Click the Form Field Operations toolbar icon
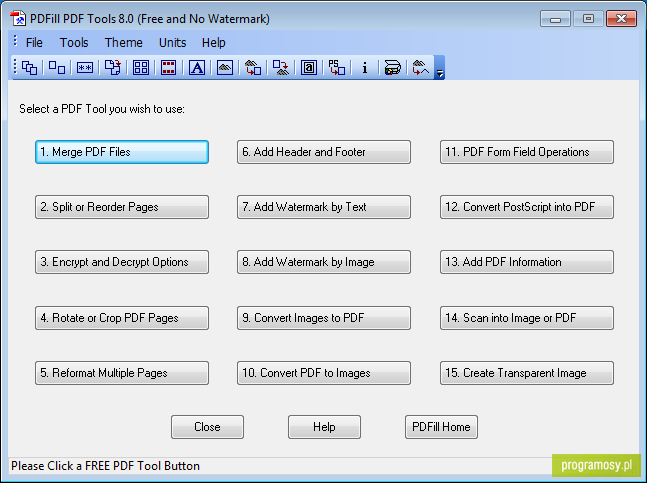Viewport: 647px width, 483px height. coord(309,67)
